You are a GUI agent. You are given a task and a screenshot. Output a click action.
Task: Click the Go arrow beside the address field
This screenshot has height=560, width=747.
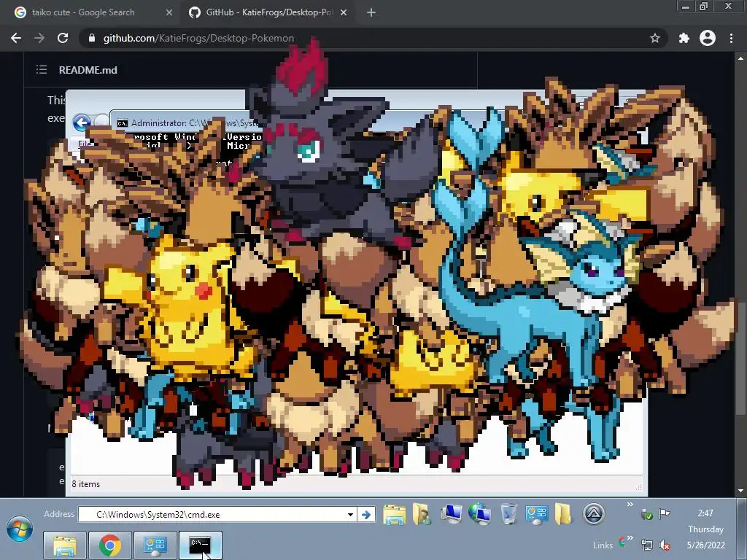(366, 514)
